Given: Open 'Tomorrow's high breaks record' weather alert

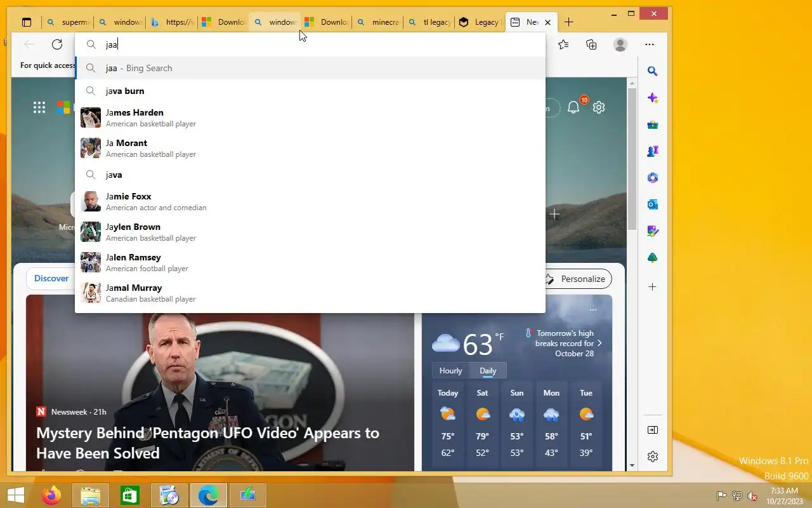Looking at the screenshot, I should pyautogui.click(x=563, y=343).
